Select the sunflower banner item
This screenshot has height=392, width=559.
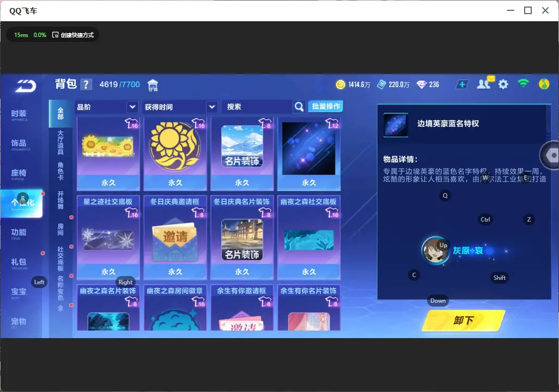coord(108,154)
